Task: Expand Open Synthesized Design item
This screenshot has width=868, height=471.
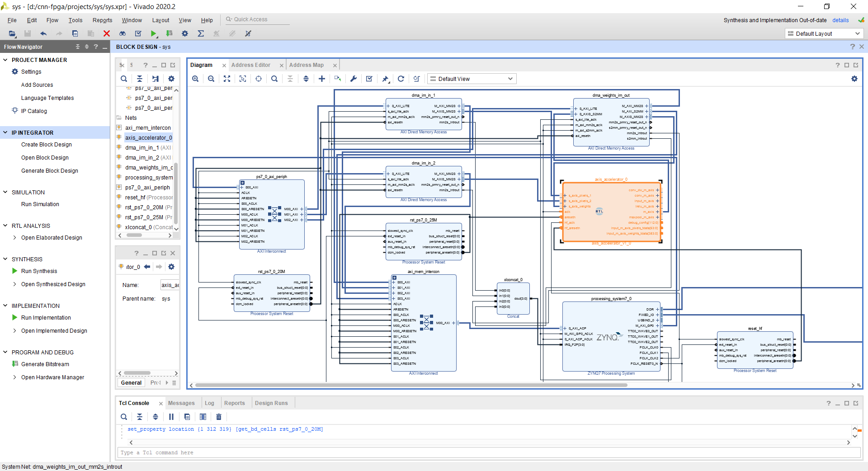Action: tap(14, 284)
